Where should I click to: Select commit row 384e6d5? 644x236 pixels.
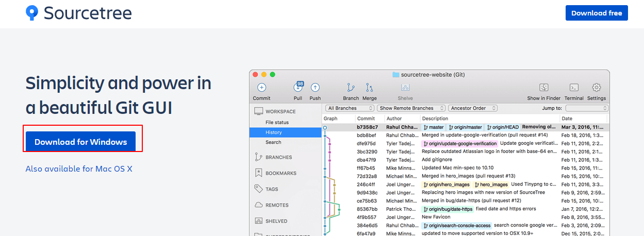point(466,225)
